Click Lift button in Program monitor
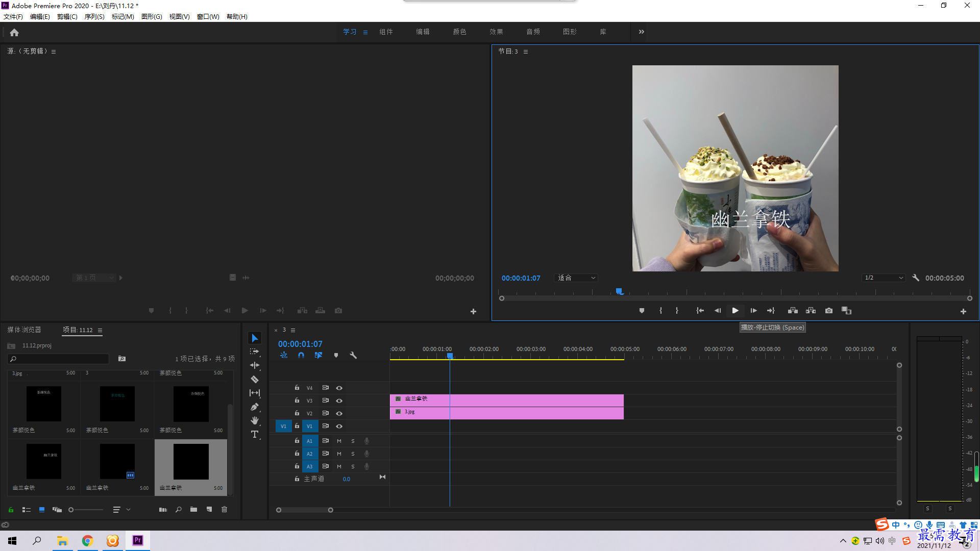Viewport: 980px width, 551px height. 793,311
